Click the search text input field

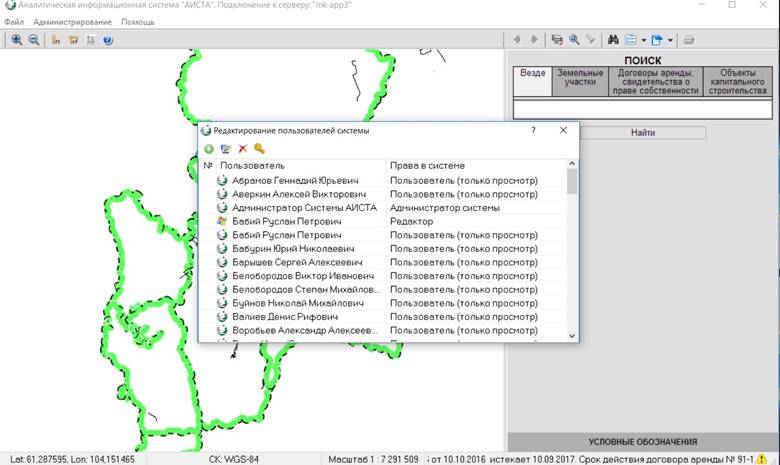(643, 109)
